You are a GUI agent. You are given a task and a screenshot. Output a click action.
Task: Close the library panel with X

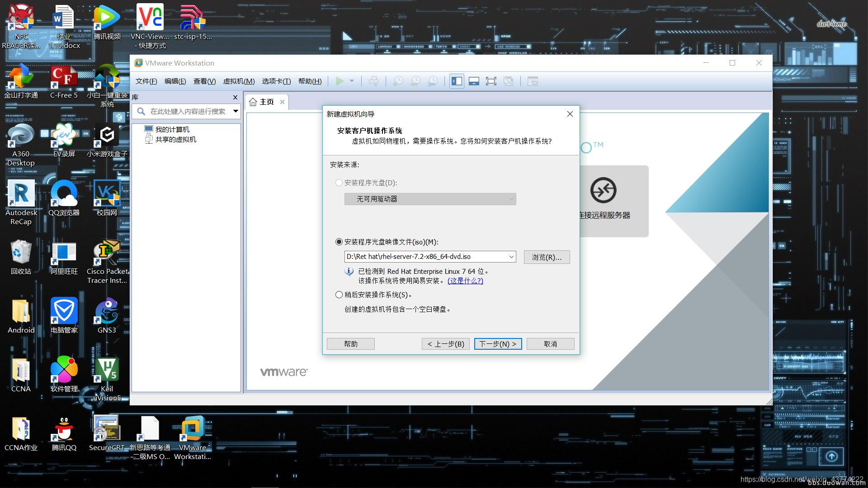coord(235,97)
